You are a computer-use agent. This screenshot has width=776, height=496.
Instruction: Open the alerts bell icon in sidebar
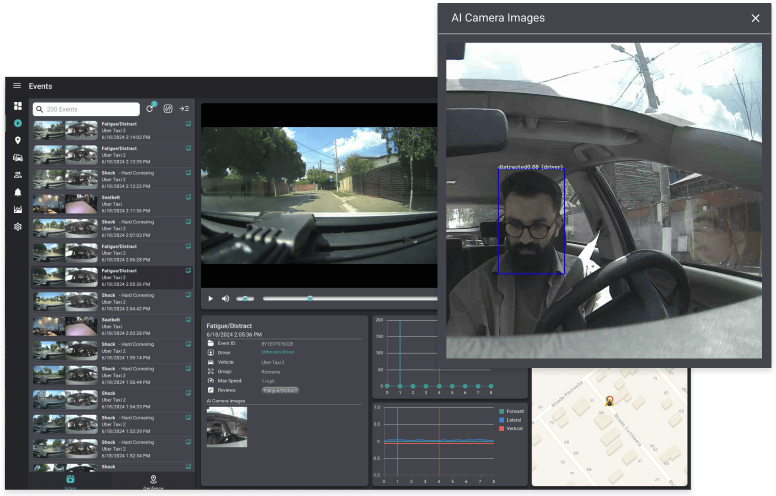pyautogui.click(x=18, y=192)
